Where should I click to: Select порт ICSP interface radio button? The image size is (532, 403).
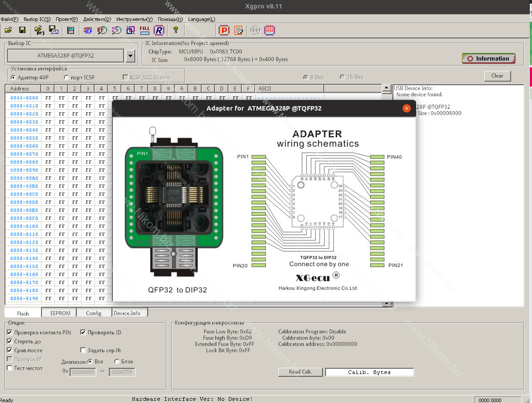point(66,77)
